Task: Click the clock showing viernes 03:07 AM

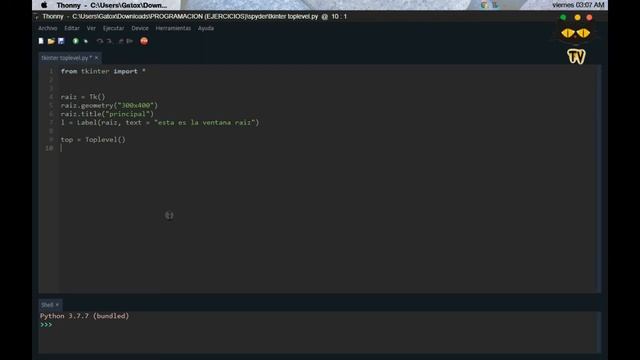Action: click(x=578, y=5)
